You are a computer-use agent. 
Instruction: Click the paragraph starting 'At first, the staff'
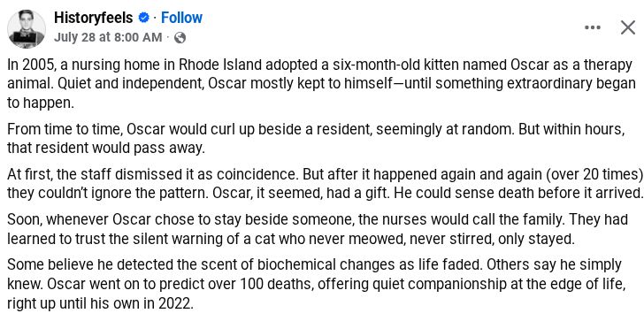(x=326, y=183)
